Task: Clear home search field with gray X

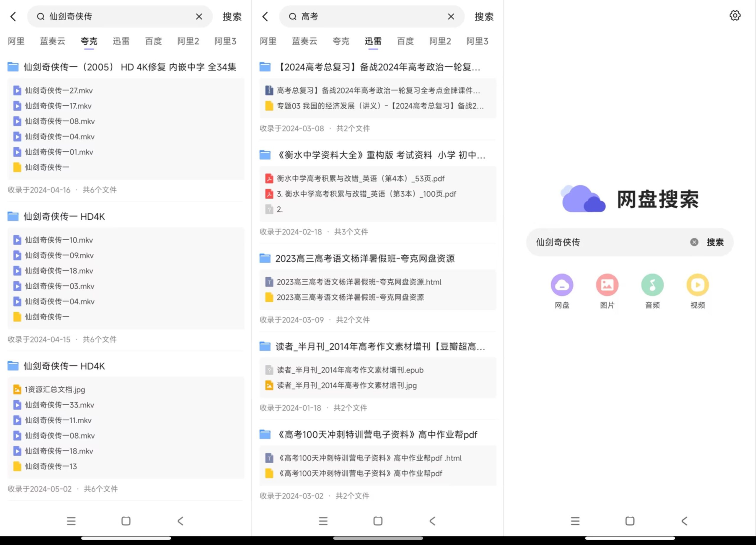Action: (694, 242)
